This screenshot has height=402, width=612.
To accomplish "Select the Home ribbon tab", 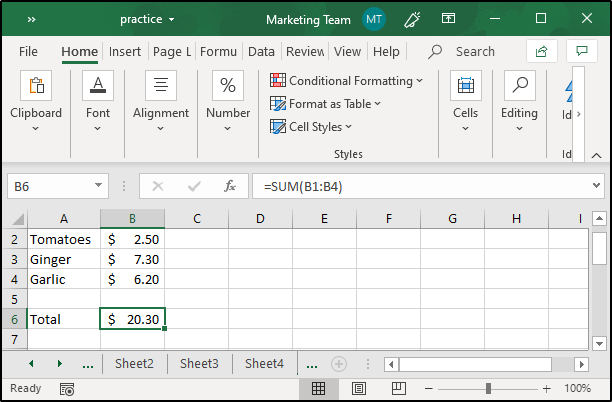I will pyautogui.click(x=80, y=52).
